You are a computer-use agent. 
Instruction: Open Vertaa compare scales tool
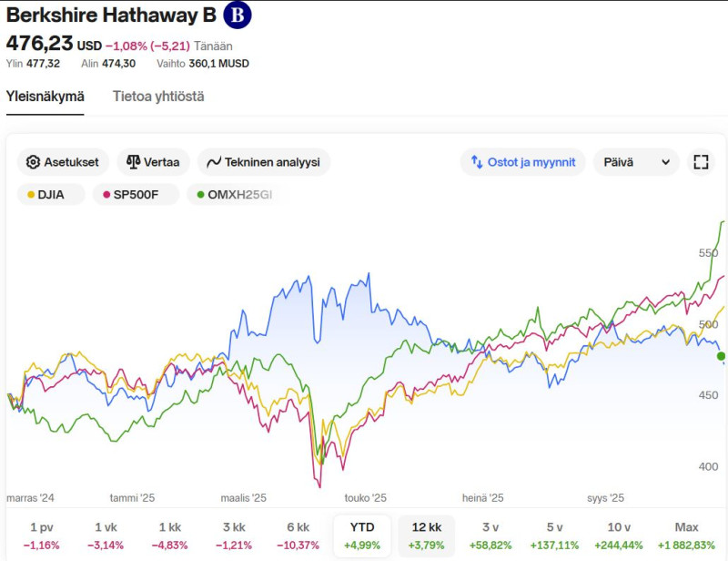[x=153, y=162]
